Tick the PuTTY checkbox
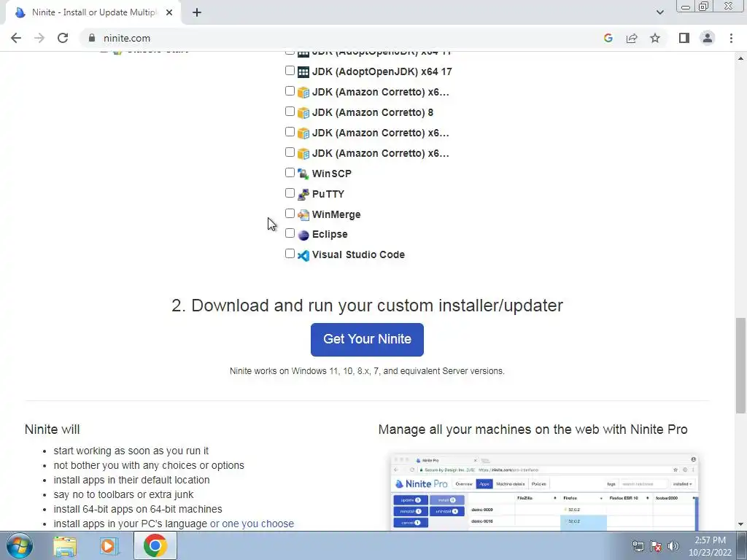This screenshot has width=747, height=560. point(290,192)
